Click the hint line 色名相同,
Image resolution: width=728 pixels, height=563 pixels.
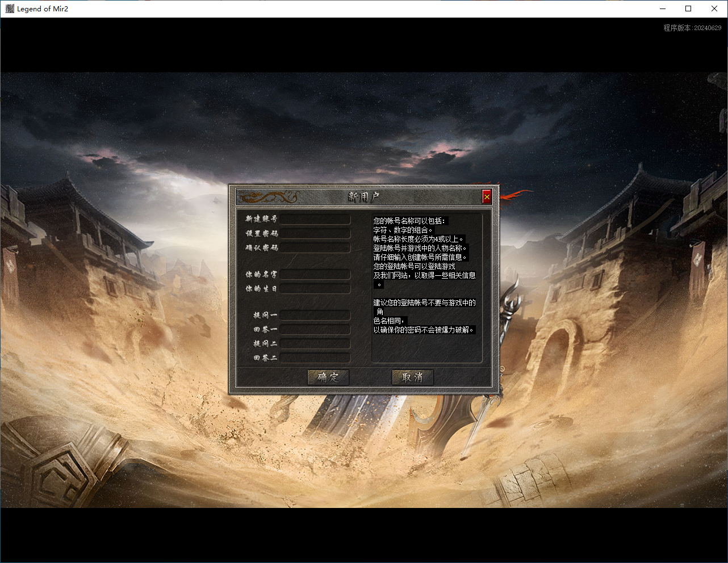390,321
